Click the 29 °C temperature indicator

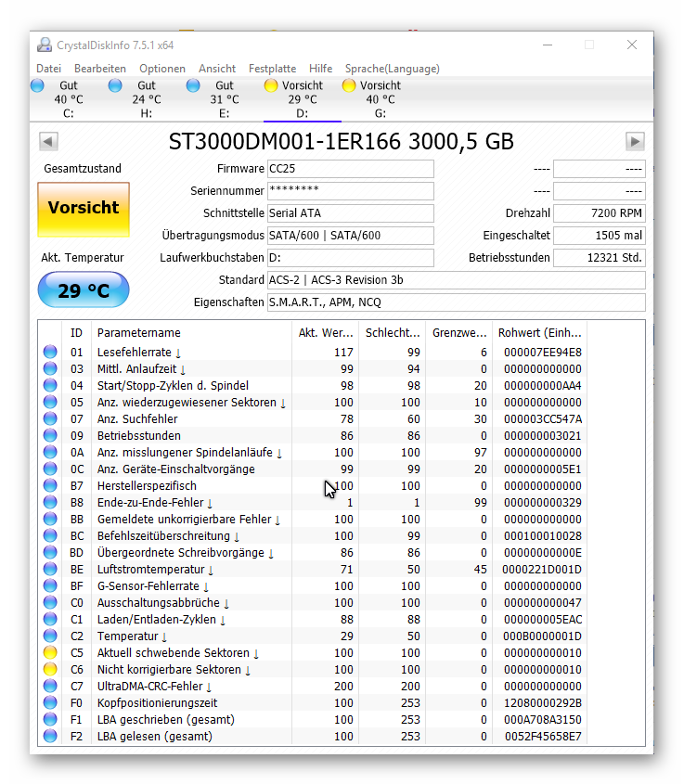84,290
